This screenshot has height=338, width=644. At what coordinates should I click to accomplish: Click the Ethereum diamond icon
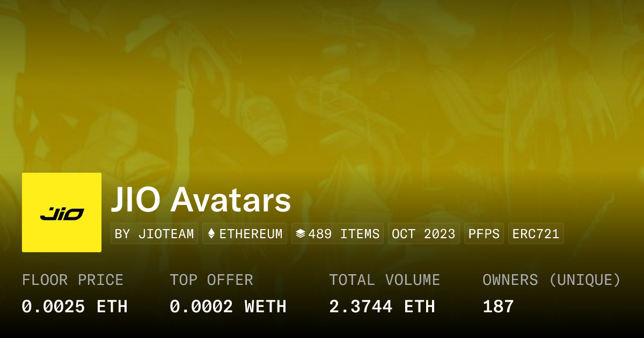coord(211,234)
